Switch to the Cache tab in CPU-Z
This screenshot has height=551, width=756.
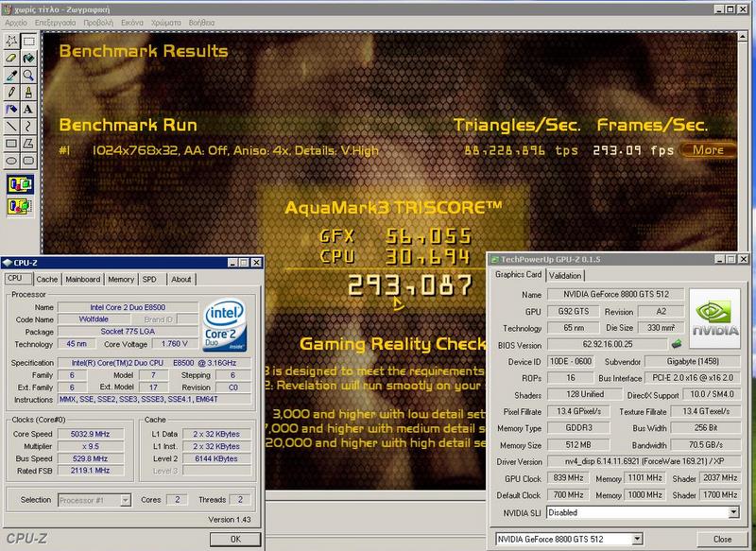tap(46, 279)
